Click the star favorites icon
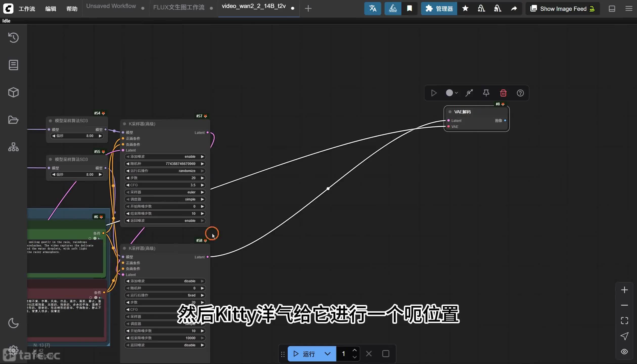 pos(465,9)
